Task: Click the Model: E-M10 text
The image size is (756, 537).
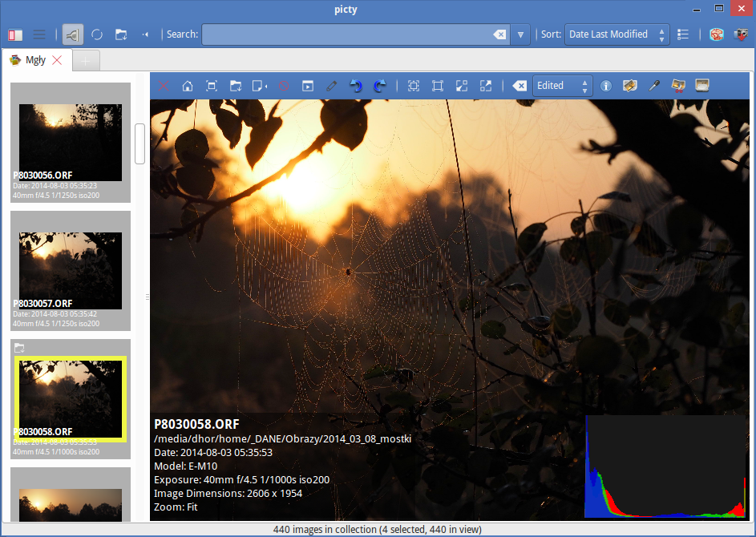Action: 186,466
